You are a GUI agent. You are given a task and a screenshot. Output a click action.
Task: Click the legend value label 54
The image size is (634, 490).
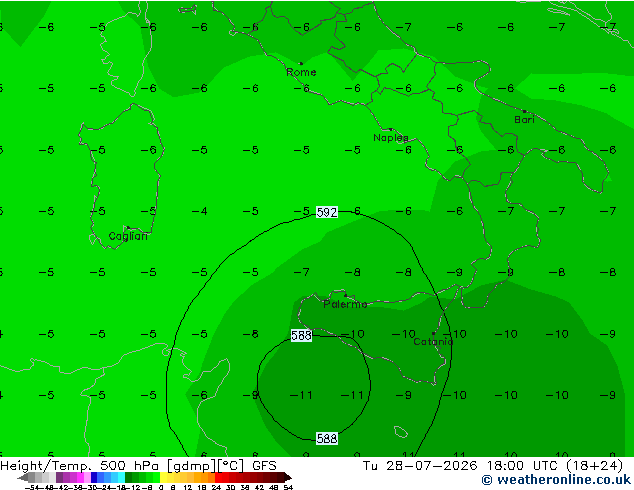(288, 487)
